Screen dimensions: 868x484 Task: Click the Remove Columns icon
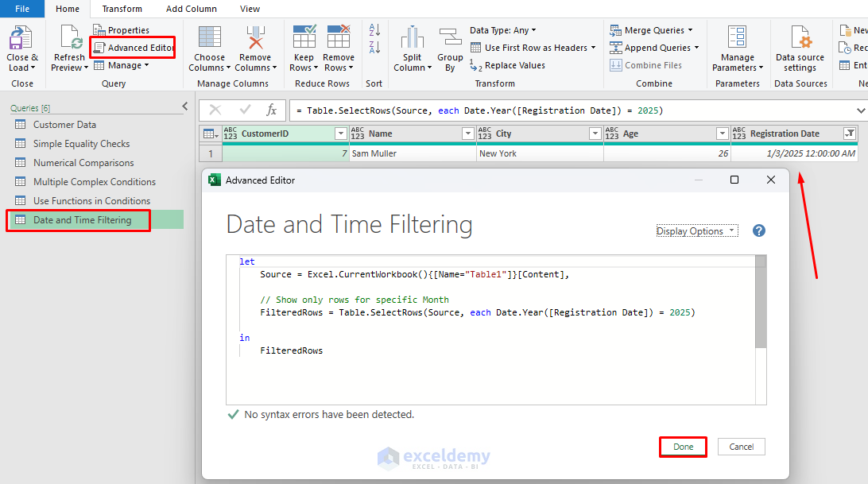[x=255, y=37]
